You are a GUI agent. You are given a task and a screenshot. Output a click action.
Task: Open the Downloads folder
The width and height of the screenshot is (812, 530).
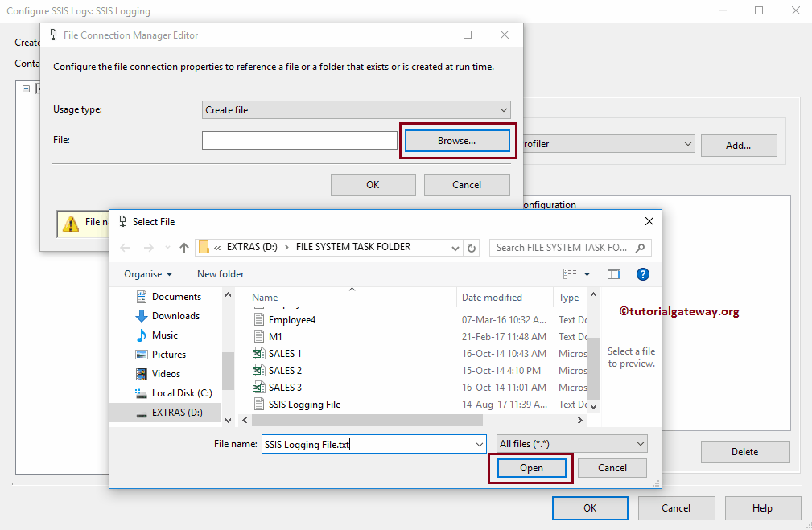coord(173,315)
